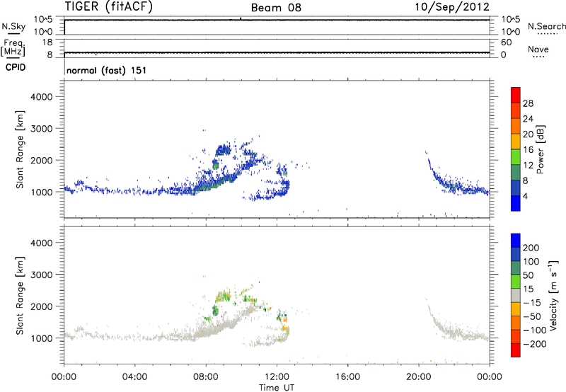The height and width of the screenshot is (392, 566).
Task: Click the date 10/Sep/2012
Action: pos(452,7)
